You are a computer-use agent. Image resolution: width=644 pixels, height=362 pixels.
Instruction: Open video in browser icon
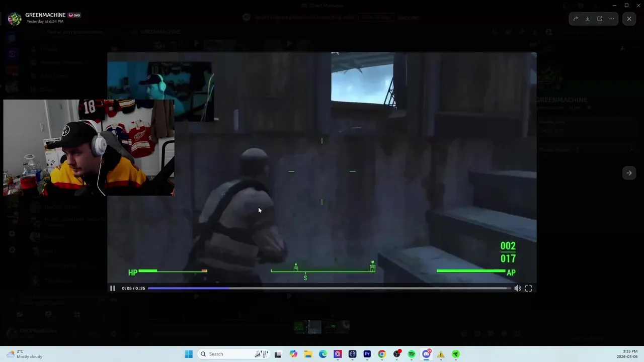(600, 19)
